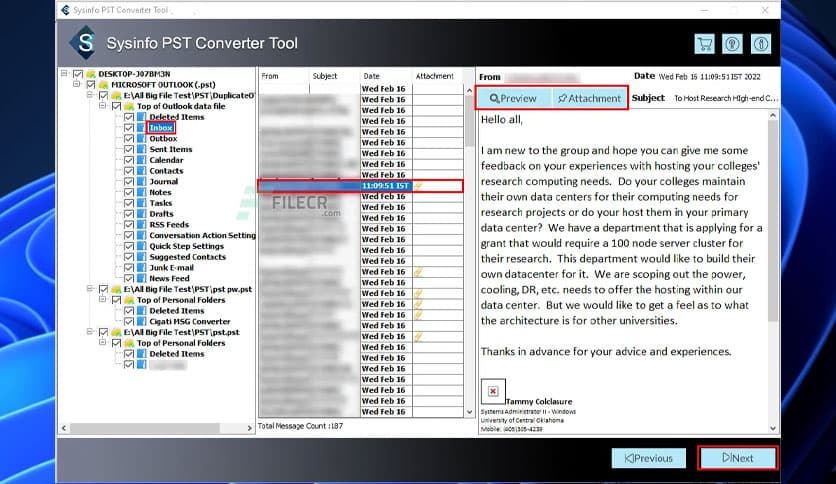Collapse the pst.pst file node
Screen dimensions: 836x484
(x=90, y=332)
